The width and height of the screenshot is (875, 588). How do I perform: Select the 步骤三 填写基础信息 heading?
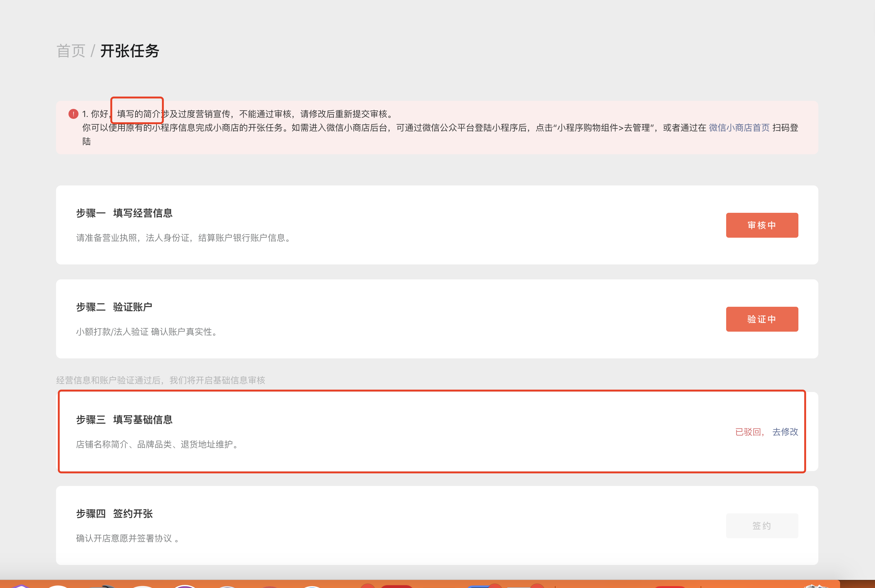124,420
